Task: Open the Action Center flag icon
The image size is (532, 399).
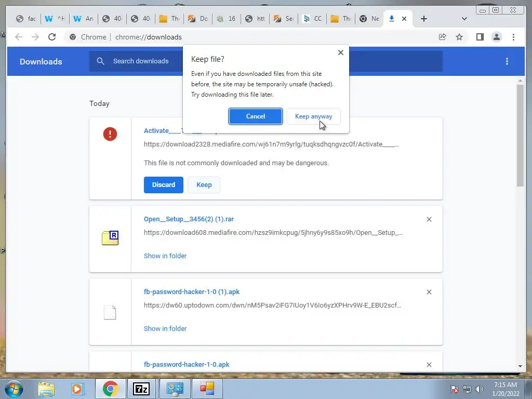Action: tap(454, 389)
